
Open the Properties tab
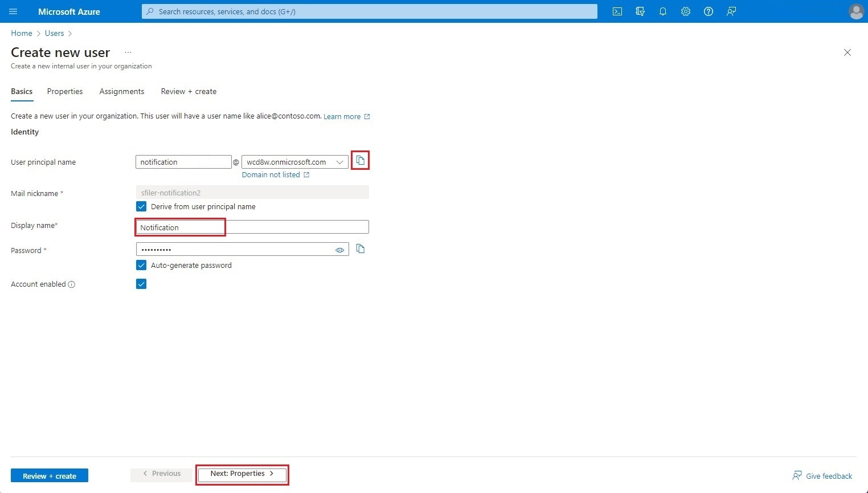tap(64, 91)
